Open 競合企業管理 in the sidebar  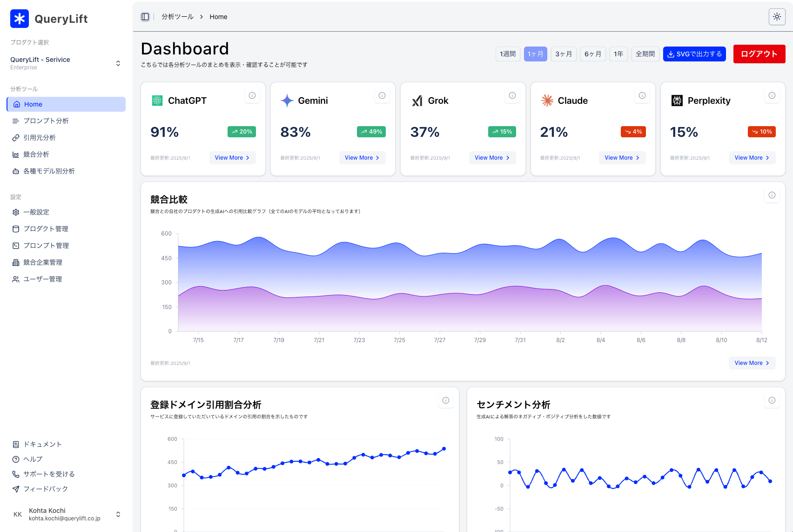[66, 263]
